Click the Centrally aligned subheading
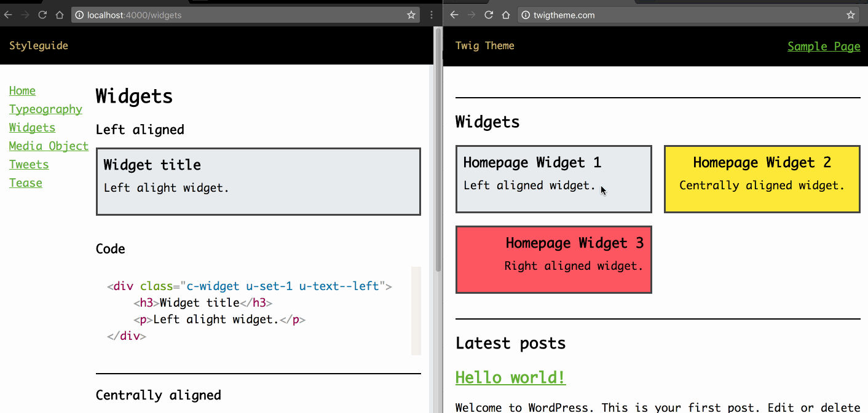The width and height of the screenshot is (868, 413). (x=159, y=395)
